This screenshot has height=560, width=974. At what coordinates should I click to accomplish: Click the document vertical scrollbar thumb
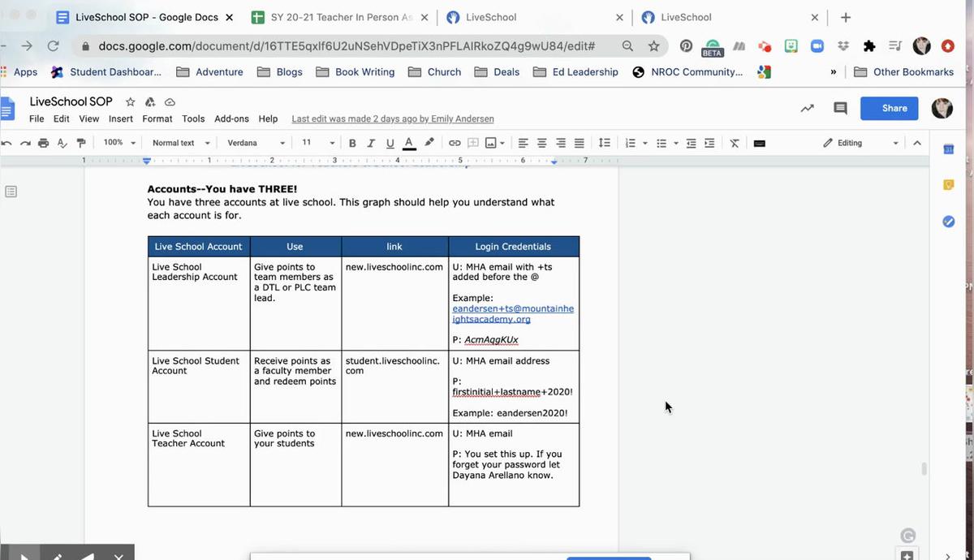coord(923,469)
